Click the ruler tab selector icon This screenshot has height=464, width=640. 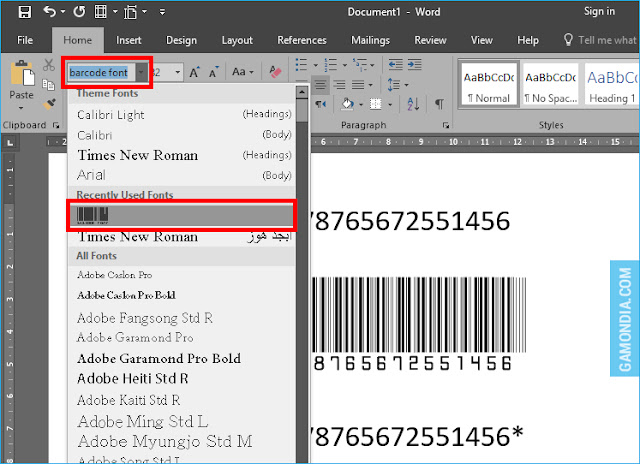[10, 142]
